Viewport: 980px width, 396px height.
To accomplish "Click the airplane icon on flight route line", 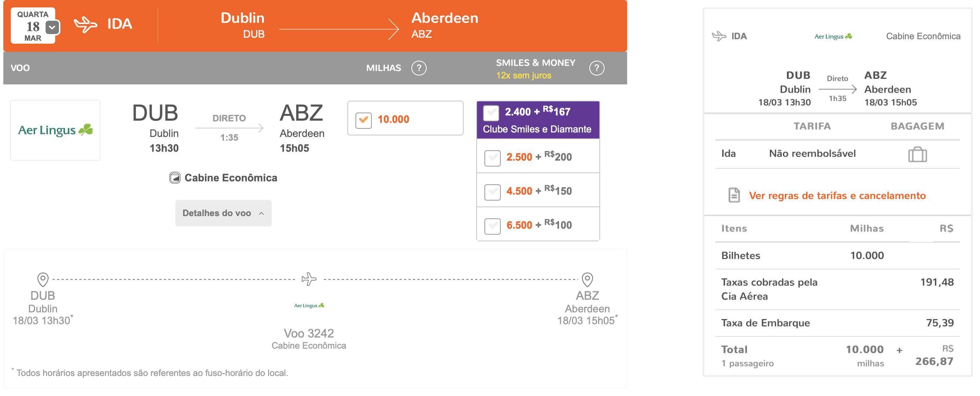I will coord(309,279).
